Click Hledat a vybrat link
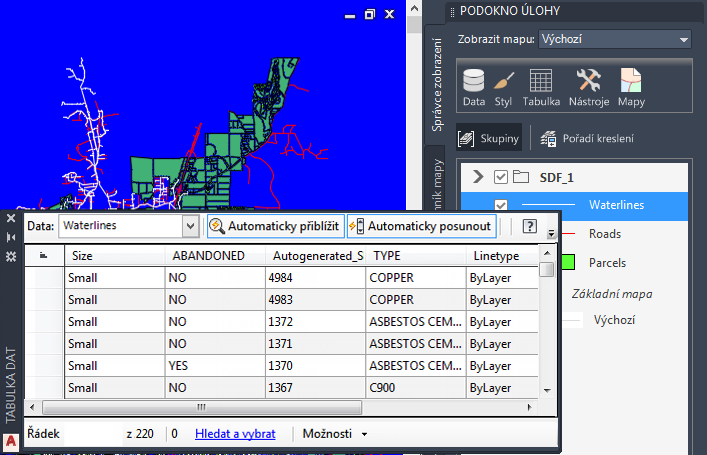The width and height of the screenshot is (707, 455). [x=235, y=434]
